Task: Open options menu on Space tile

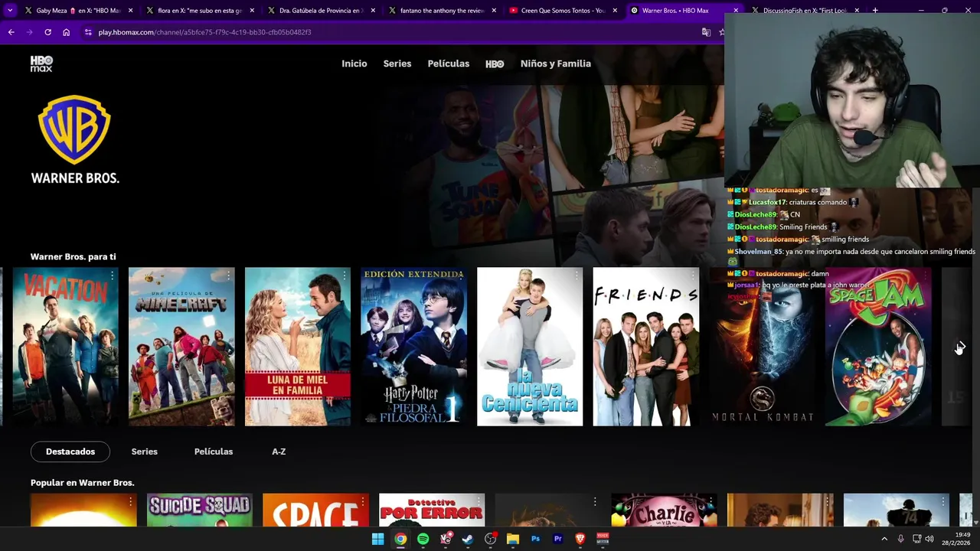Action: click(362, 502)
